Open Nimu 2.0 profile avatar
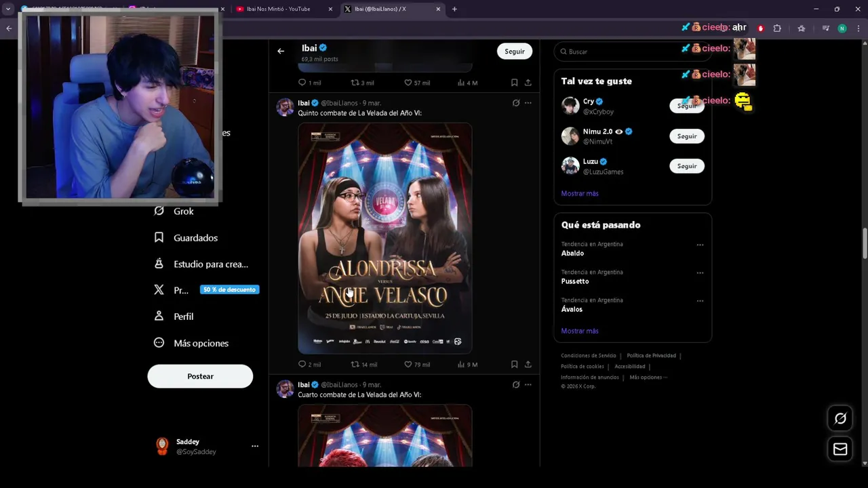 (570, 136)
